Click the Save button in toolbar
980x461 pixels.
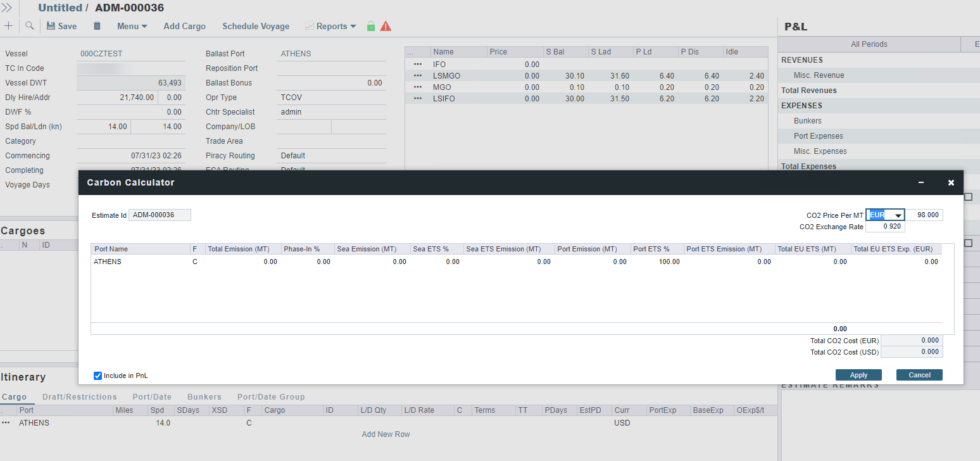61,26
